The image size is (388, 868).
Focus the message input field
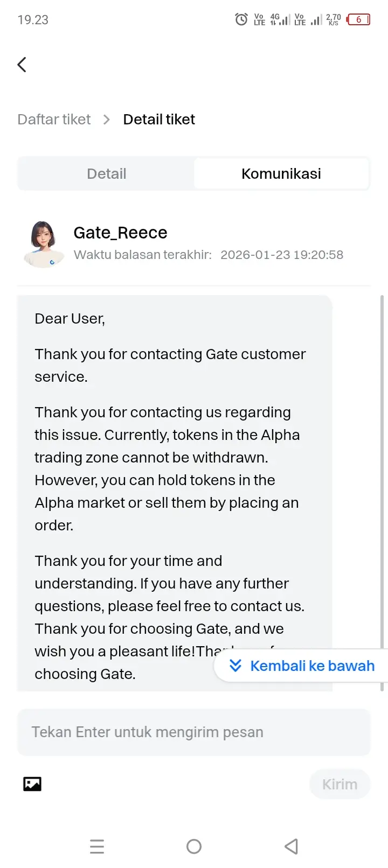pyautogui.click(x=194, y=732)
